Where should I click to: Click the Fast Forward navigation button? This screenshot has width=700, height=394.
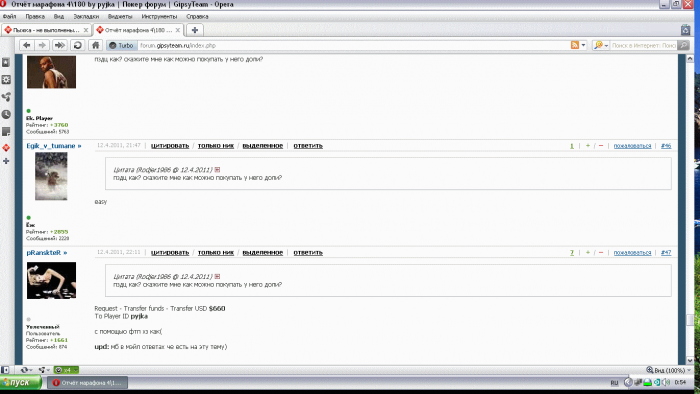[59, 45]
